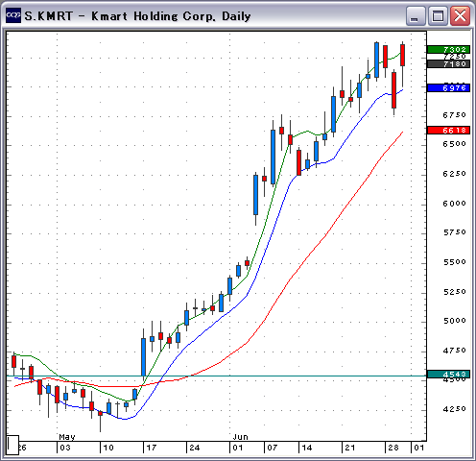
Task: Click the blue 6976 moving average label
Action: click(x=448, y=88)
